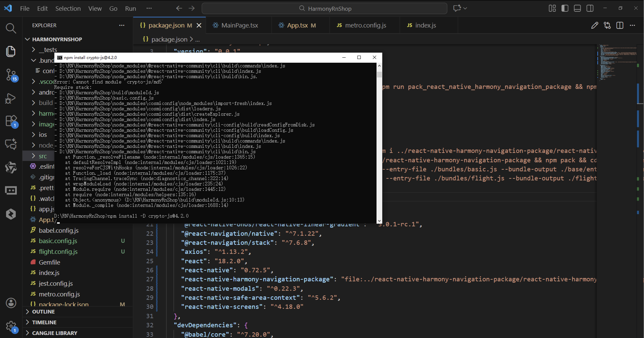Click the VS Code logo in title bar
The width and height of the screenshot is (644, 338).
tap(8, 8)
